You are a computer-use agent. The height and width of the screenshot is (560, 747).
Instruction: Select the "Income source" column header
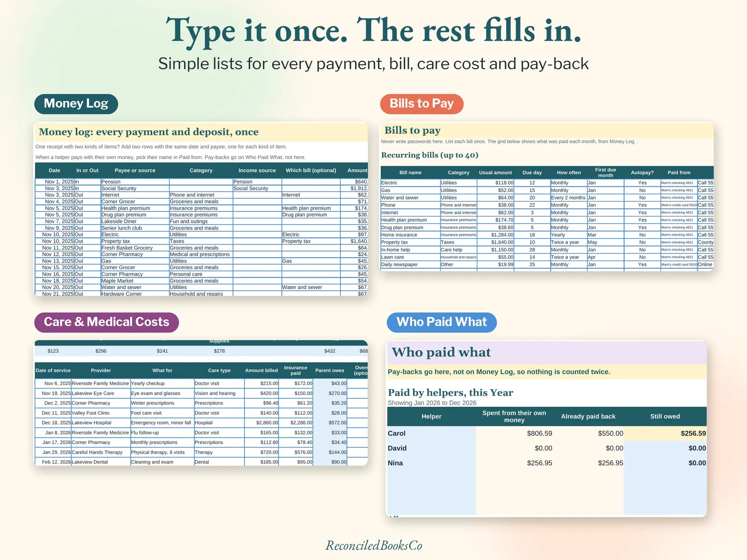click(x=257, y=170)
